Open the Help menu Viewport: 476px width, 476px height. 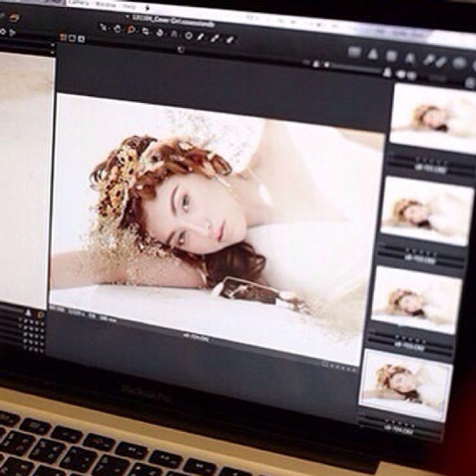point(129,6)
